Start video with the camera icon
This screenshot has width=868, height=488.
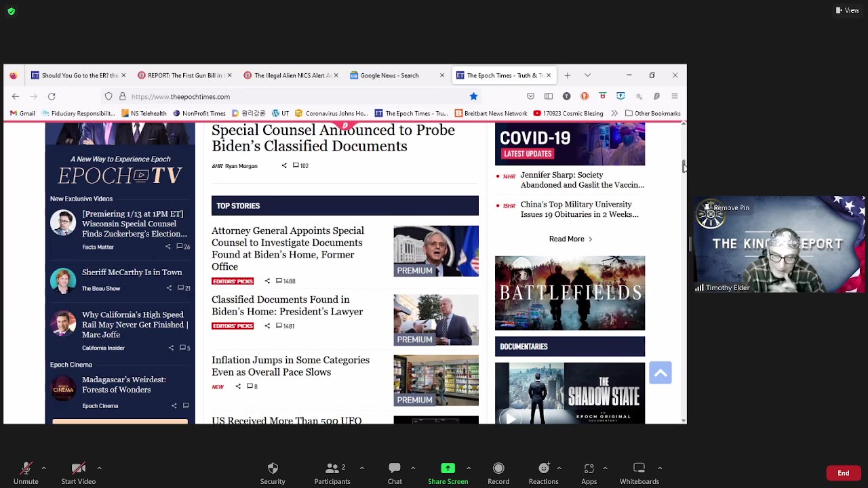point(78,468)
